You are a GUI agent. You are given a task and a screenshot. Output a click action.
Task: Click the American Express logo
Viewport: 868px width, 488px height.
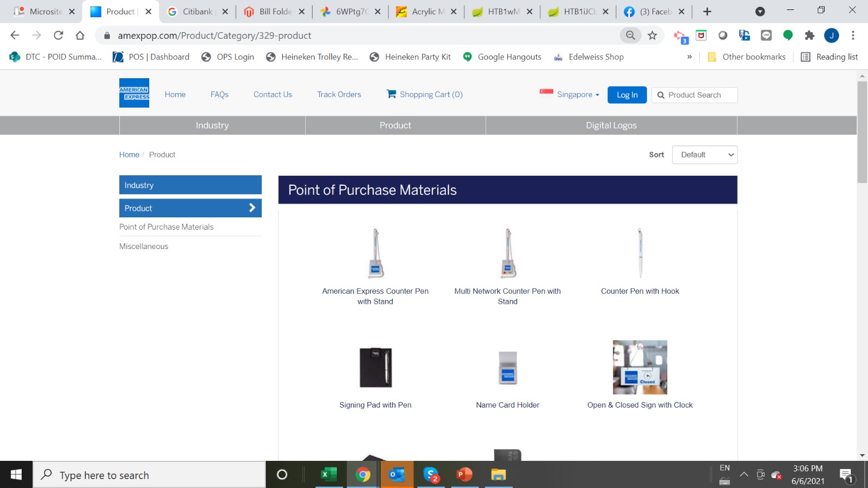pyautogui.click(x=134, y=93)
